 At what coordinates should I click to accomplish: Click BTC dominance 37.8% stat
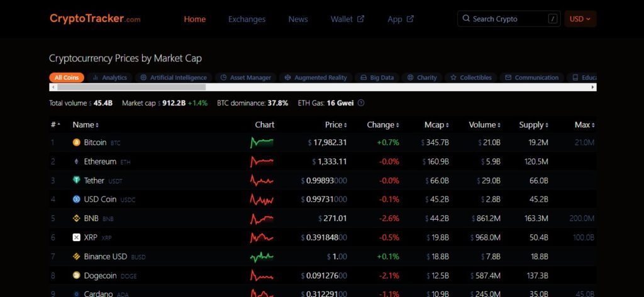point(253,103)
